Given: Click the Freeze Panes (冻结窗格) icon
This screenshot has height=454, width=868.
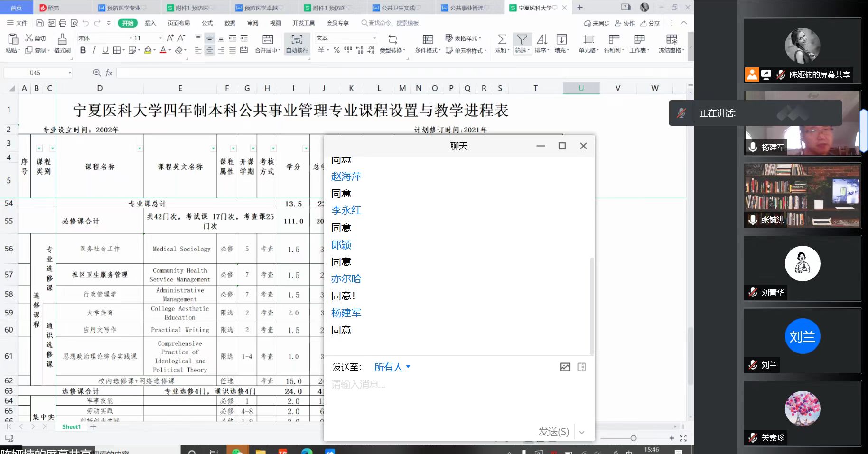Looking at the screenshot, I should click(672, 39).
